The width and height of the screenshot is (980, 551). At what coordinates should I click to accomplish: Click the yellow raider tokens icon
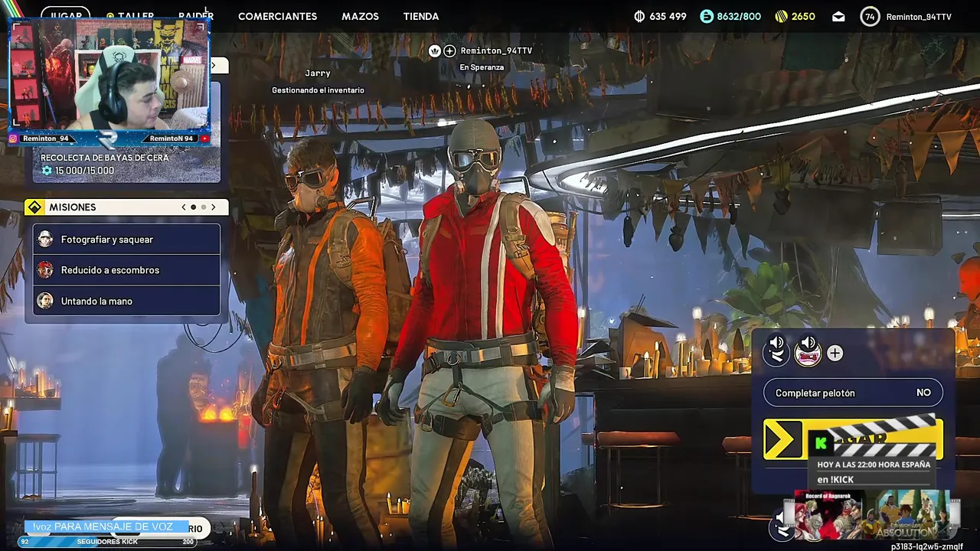[781, 16]
